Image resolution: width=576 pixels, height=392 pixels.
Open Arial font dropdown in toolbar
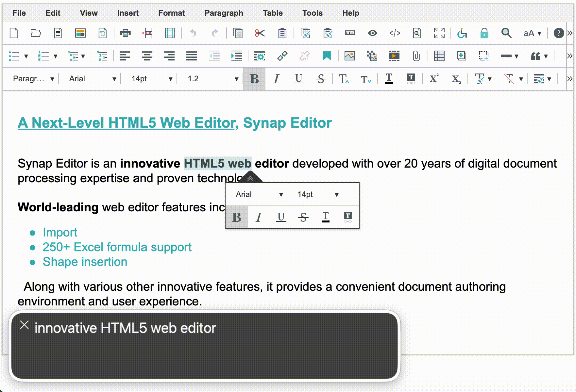pyautogui.click(x=92, y=79)
